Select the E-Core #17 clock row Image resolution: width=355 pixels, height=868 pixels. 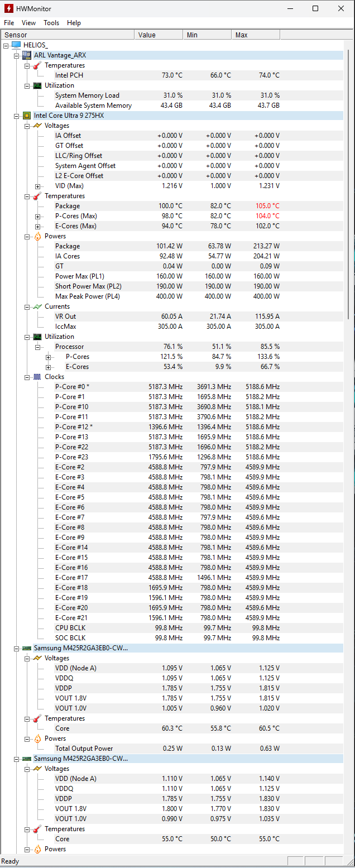pos(172,578)
